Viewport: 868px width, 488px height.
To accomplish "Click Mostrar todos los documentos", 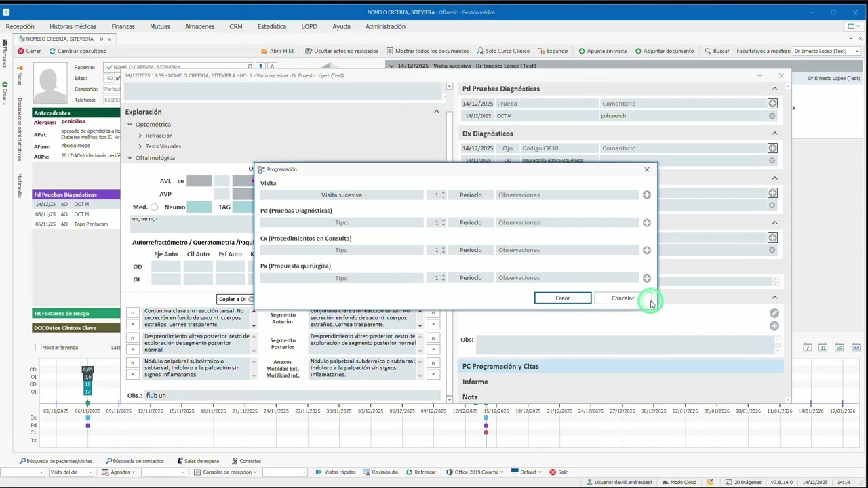I will 427,51.
